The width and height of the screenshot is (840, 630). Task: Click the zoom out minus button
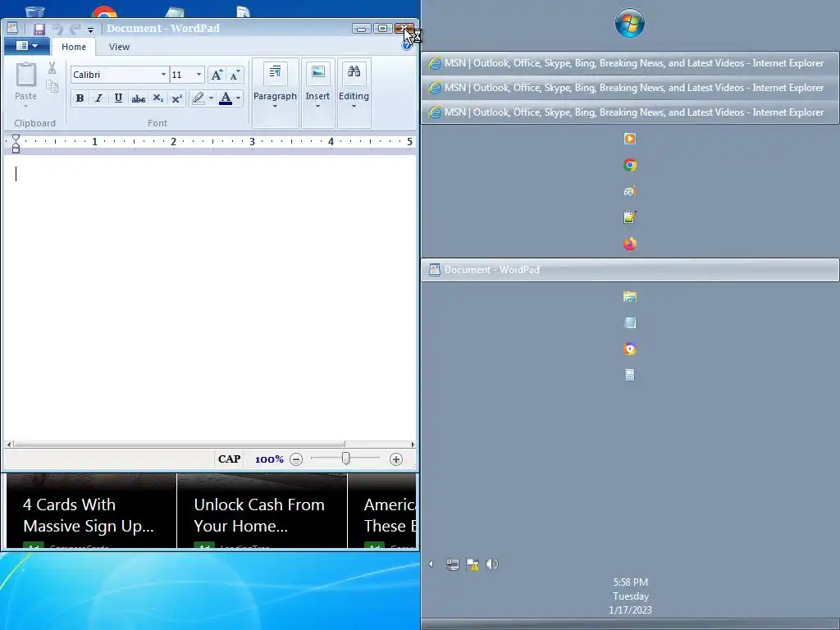(x=296, y=459)
